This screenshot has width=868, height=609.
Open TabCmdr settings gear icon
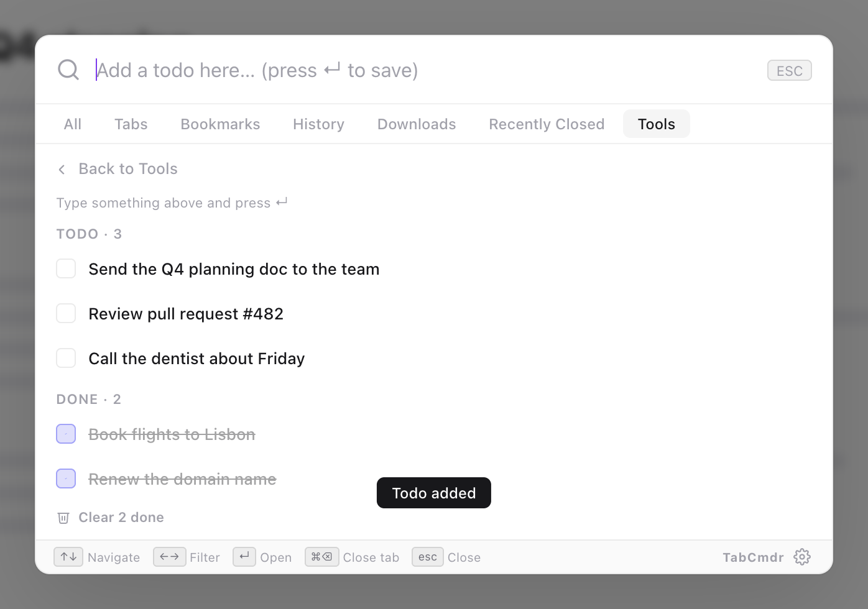802,557
